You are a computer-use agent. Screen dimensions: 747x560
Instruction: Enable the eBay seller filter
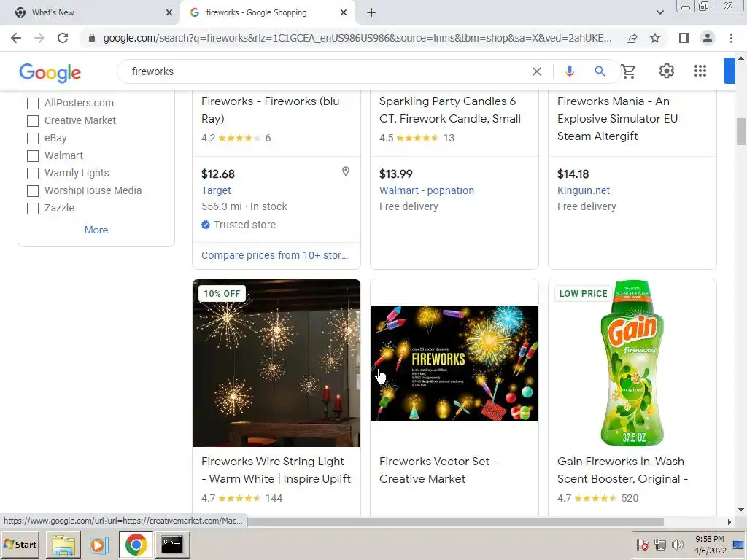32,139
